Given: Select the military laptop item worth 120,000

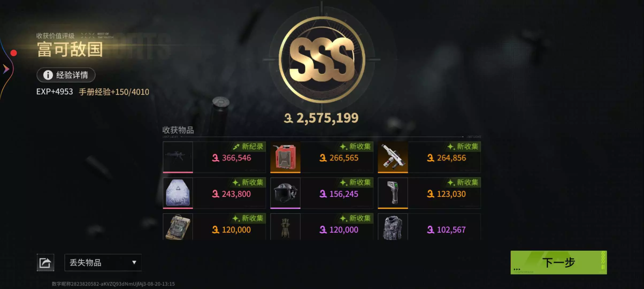Looking at the screenshot, I should tap(178, 227).
